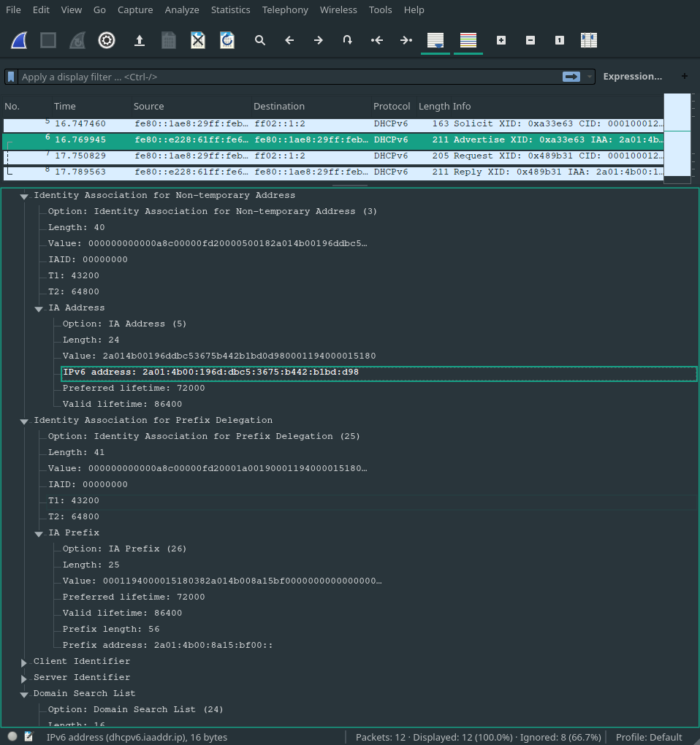Viewport: 700px width, 745px height.
Task: Open a capture file
Action: [140, 40]
